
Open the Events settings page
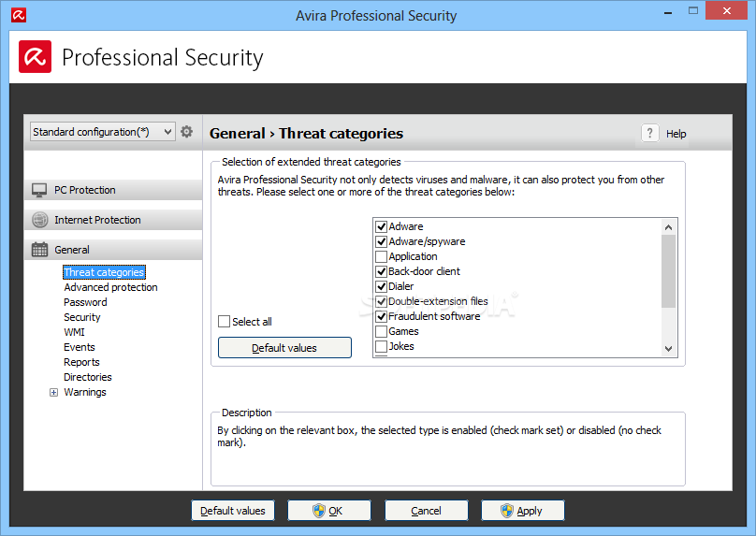[x=80, y=347]
